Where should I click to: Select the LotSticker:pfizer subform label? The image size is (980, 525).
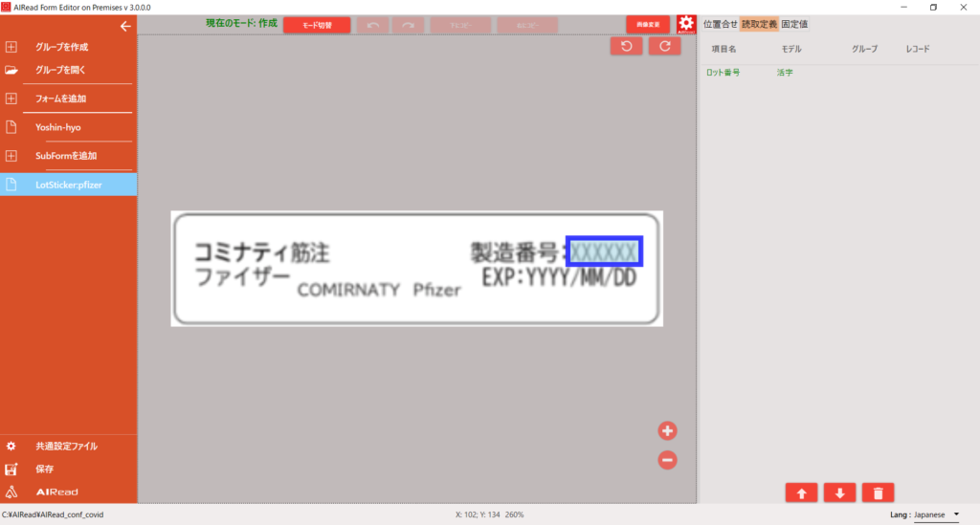[x=69, y=185]
